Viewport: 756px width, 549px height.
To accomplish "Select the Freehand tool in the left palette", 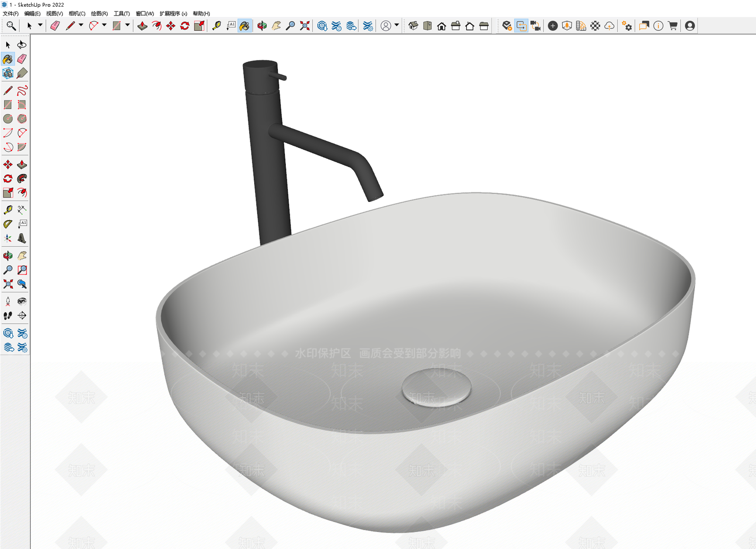I will (22, 90).
